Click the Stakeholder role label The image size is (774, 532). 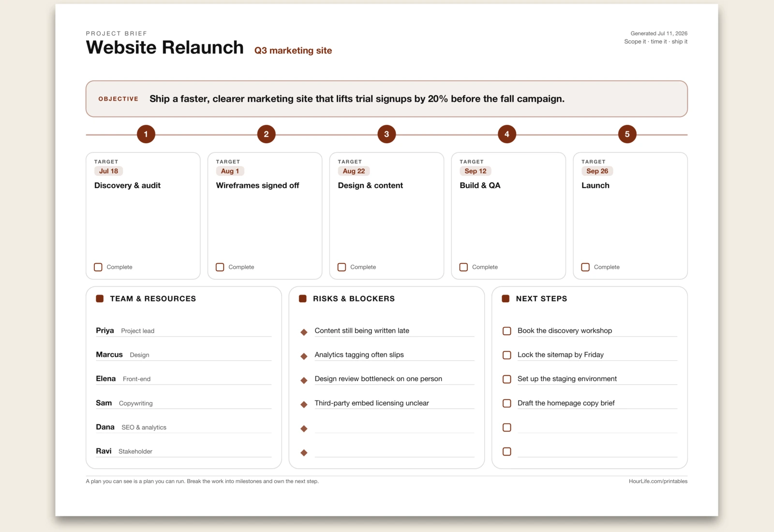tap(135, 451)
